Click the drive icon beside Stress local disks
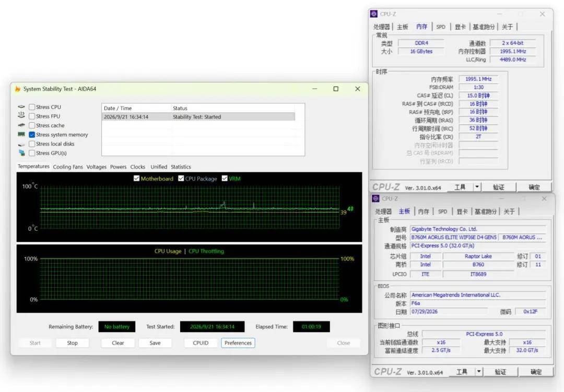 (21, 144)
